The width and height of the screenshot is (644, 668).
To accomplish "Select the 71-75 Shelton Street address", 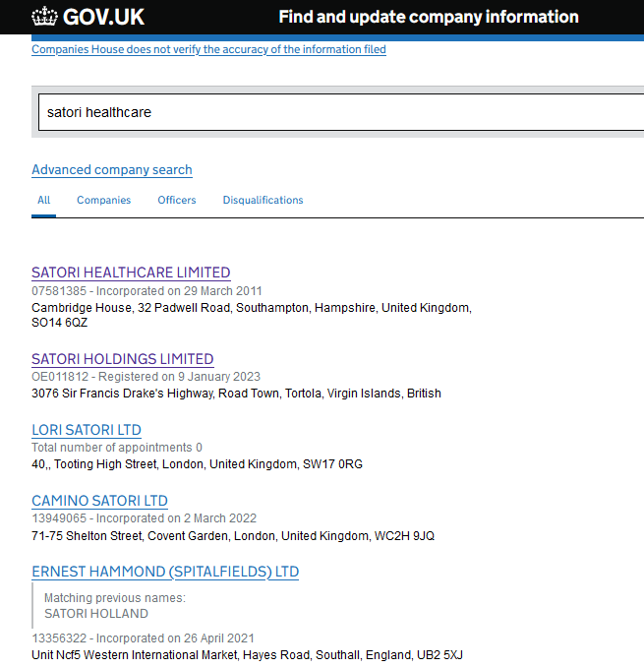I will (x=233, y=535).
